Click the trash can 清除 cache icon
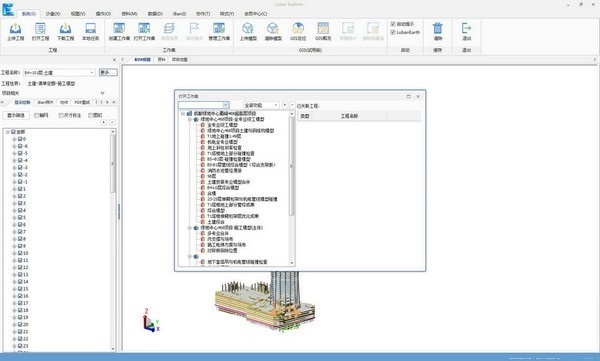Screen dimensions: 600x361 tap(438, 31)
